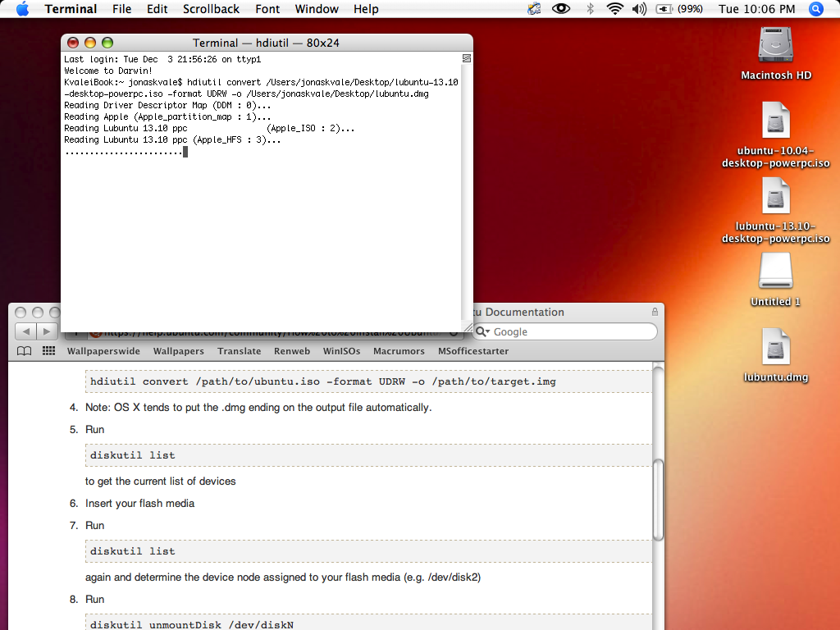
Task: Open Google search magnifier dropdown
Action: pyautogui.click(x=482, y=331)
